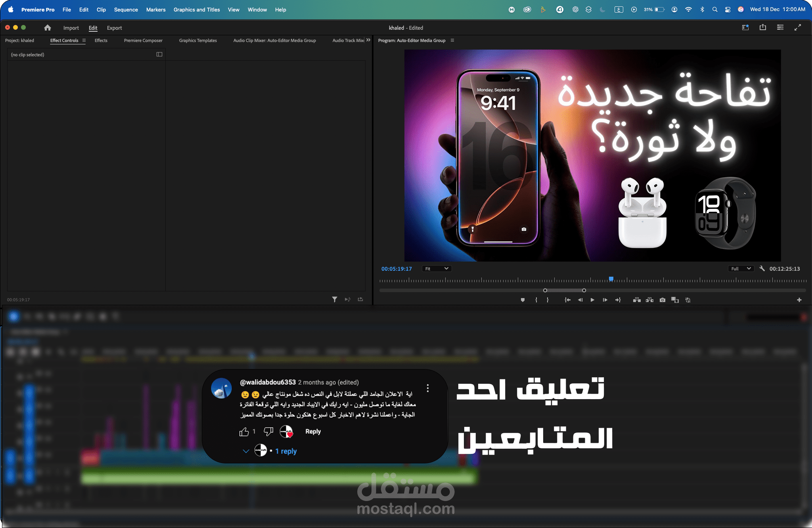The image size is (812, 528).
Task: Click the Mark In brace button
Action: tap(536, 300)
